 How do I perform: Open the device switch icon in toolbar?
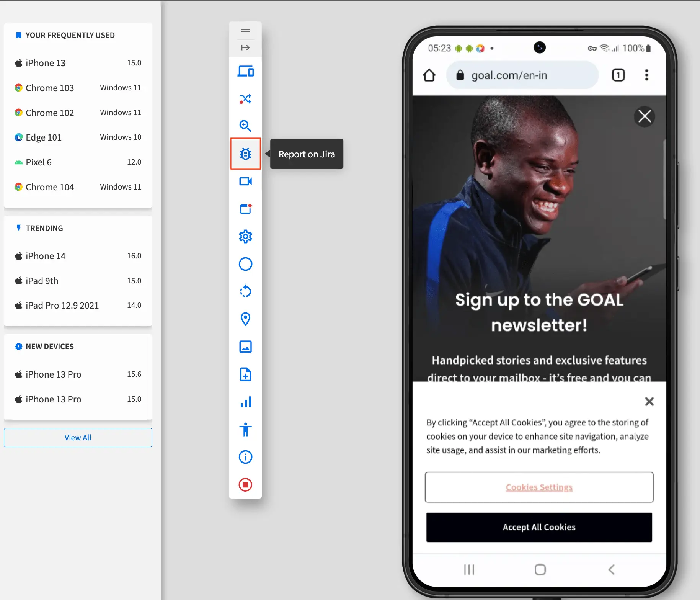click(245, 71)
